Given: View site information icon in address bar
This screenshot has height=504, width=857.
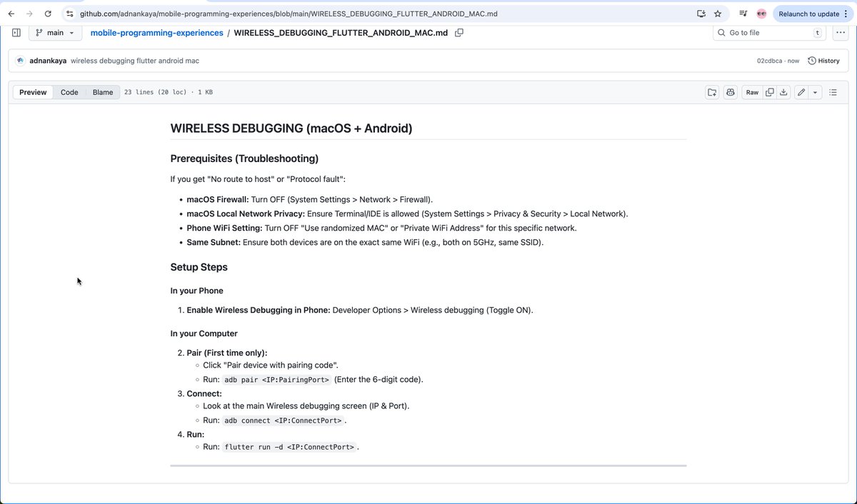Looking at the screenshot, I should click(x=69, y=14).
